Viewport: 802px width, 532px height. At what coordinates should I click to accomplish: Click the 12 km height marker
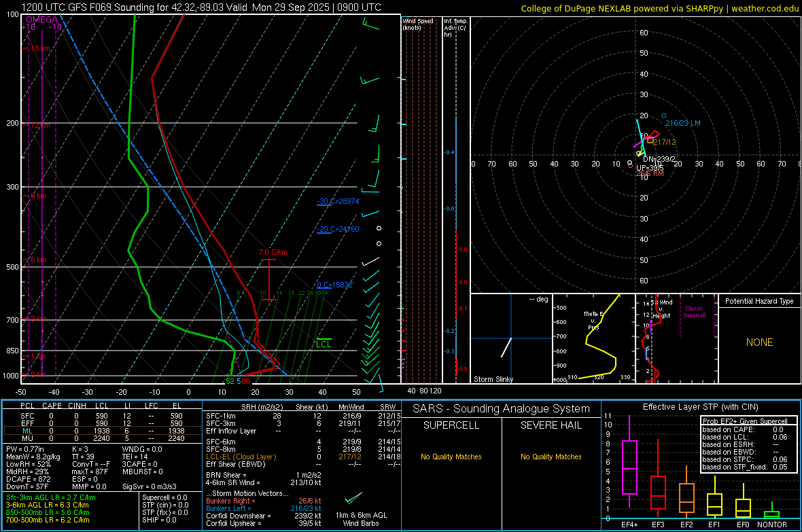coord(40,125)
